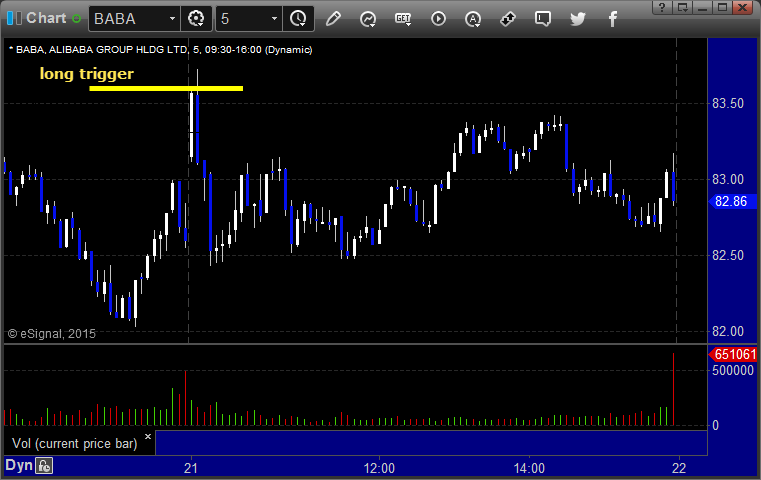Click the 500000 volume axis label
Image resolution: width=761 pixels, height=480 pixels.
coord(733,370)
